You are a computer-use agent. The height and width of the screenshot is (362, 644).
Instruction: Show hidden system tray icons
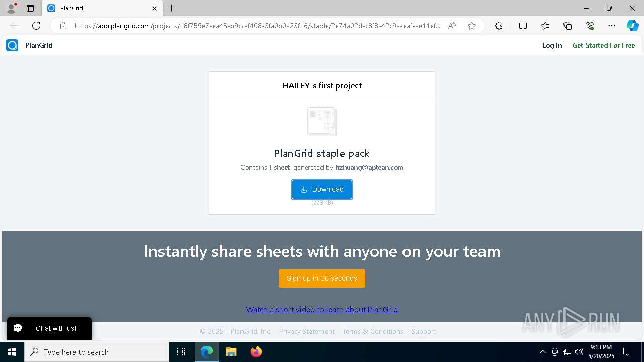click(542, 352)
